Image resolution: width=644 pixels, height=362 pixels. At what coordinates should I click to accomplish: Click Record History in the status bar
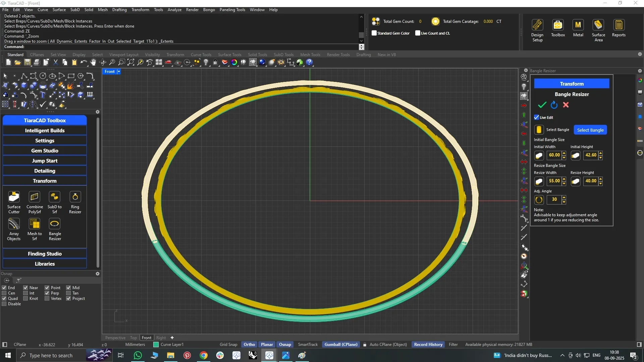point(428,344)
